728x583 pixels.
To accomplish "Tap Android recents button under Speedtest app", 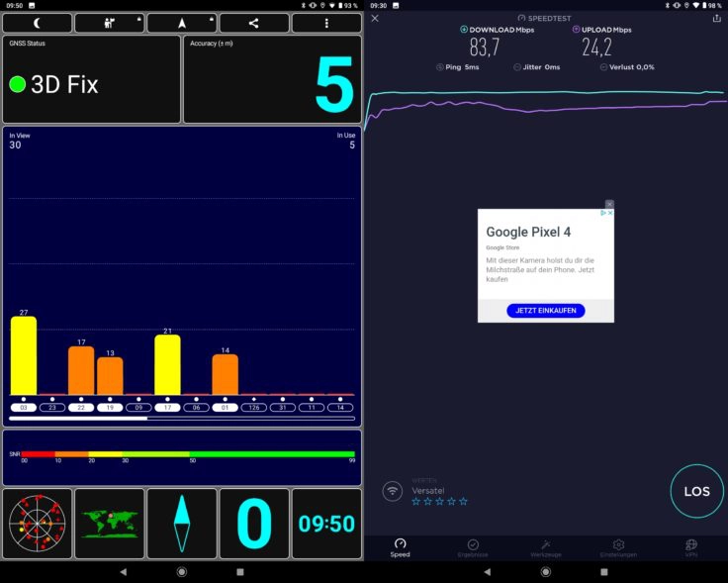I will pos(604,572).
